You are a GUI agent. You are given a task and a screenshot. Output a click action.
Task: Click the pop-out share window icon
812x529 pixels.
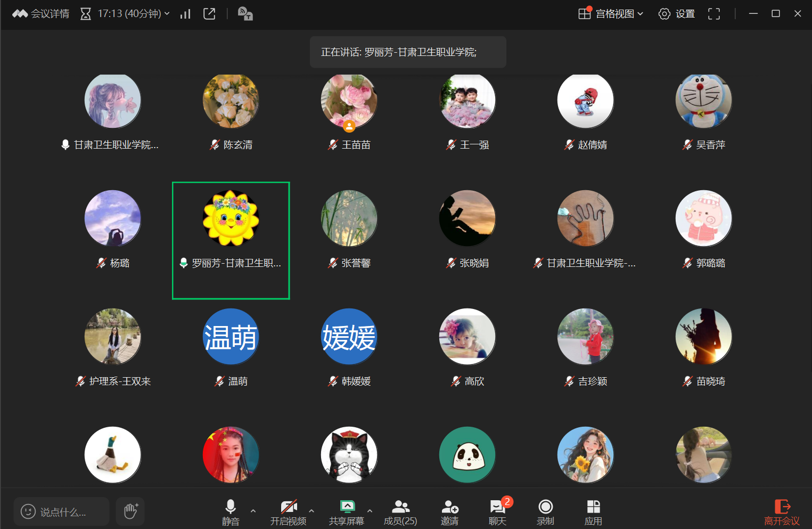click(209, 14)
